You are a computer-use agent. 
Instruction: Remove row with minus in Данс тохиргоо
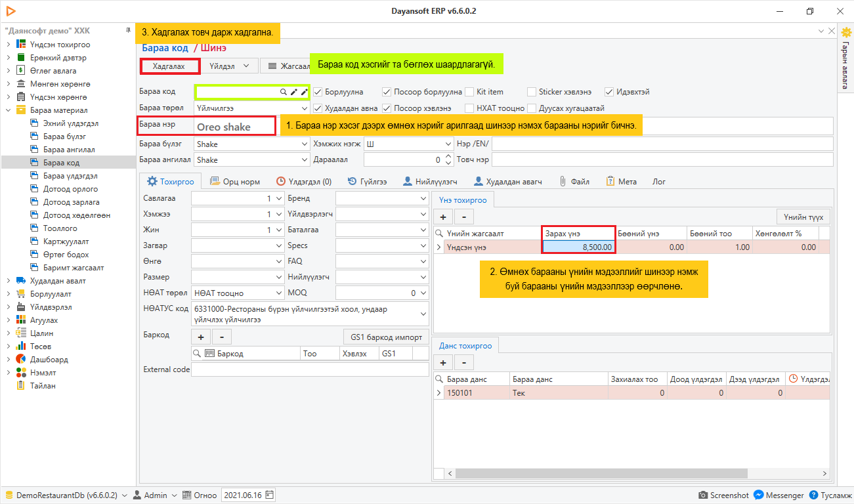click(x=463, y=362)
